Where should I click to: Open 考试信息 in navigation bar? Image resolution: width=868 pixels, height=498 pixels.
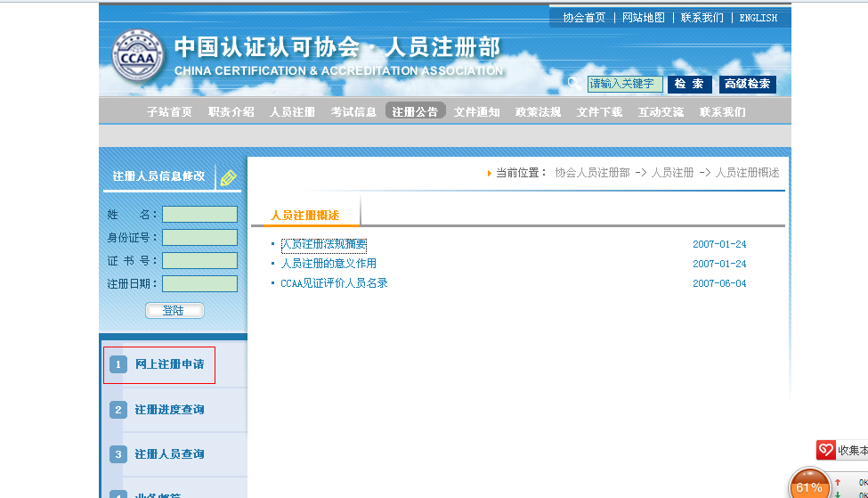[x=353, y=112]
